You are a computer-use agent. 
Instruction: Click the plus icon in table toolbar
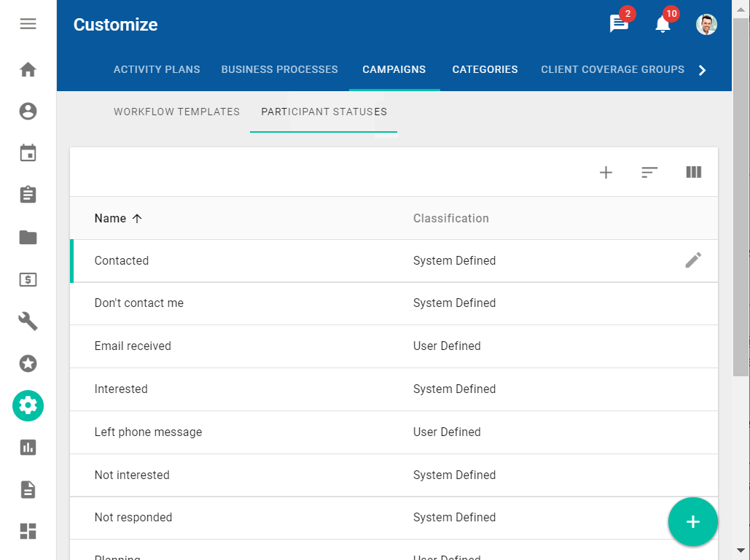[606, 172]
